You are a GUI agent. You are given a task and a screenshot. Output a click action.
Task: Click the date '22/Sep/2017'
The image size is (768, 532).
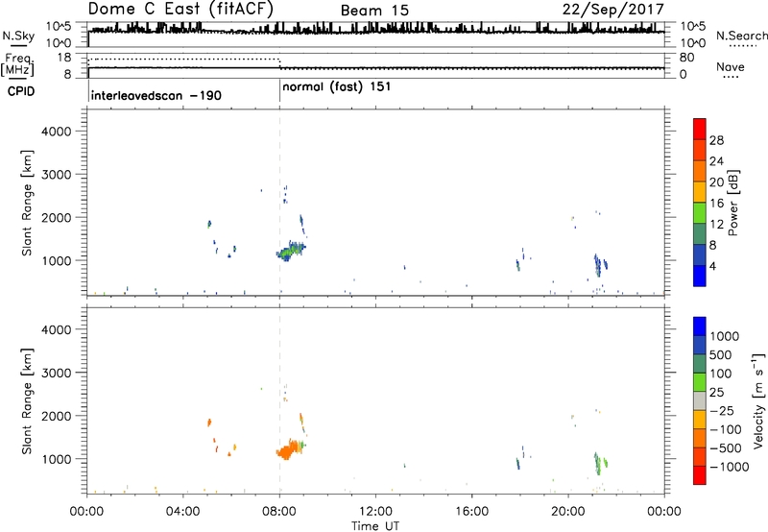tap(612, 10)
